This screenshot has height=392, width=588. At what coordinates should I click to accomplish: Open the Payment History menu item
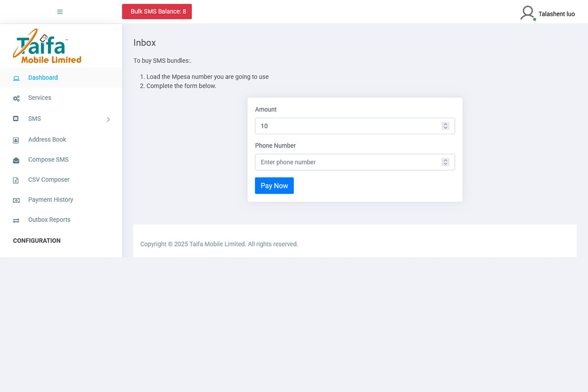[x=50, y=200]
